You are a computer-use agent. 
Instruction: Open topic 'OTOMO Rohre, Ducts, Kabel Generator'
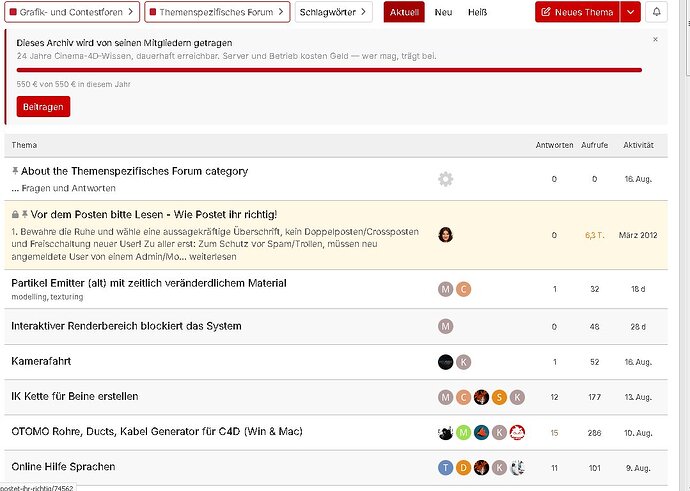[157, 431]
